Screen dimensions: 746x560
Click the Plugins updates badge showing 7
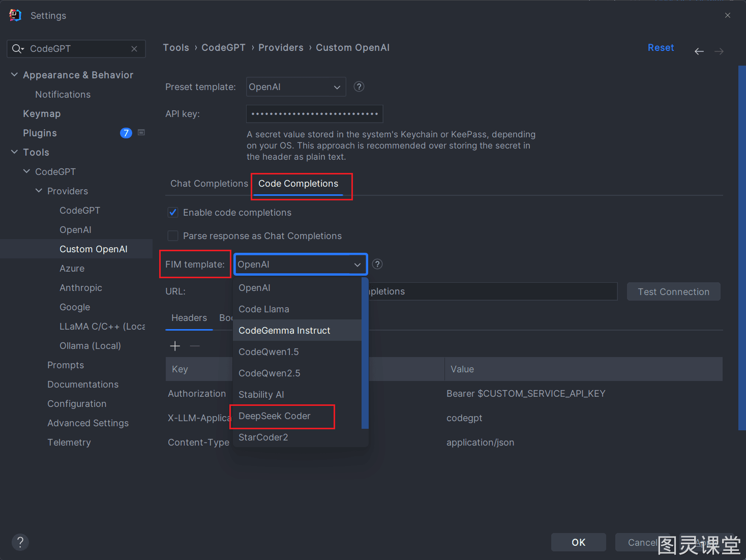[x=126, y=133]
